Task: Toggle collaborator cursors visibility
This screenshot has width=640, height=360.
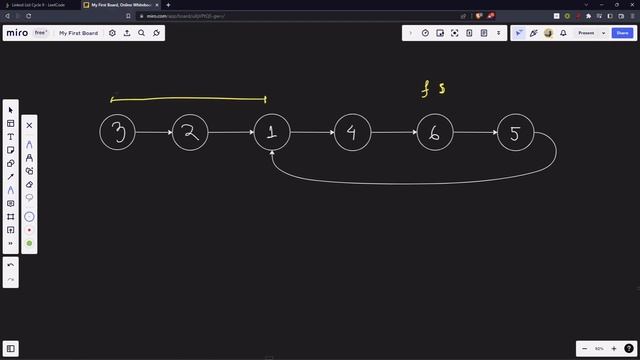Action: pos(519,33)
